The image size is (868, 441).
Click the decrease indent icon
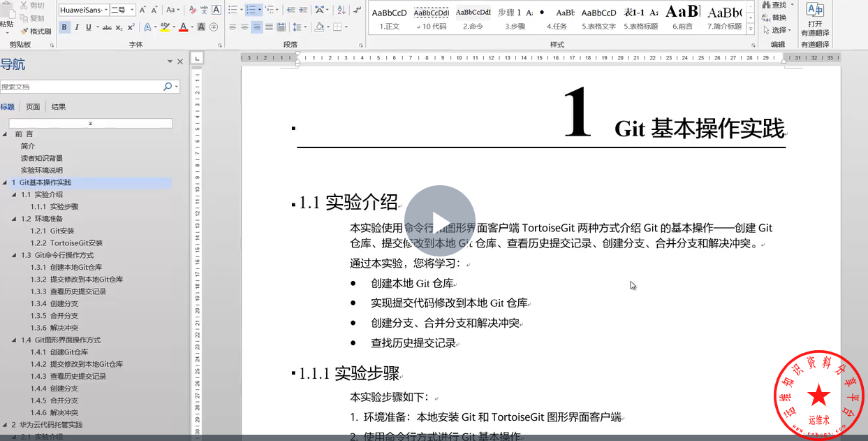pos(290,10)
